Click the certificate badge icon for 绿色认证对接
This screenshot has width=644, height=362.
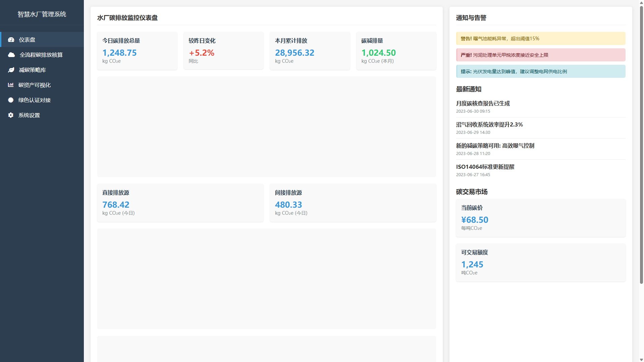point(11,100)
